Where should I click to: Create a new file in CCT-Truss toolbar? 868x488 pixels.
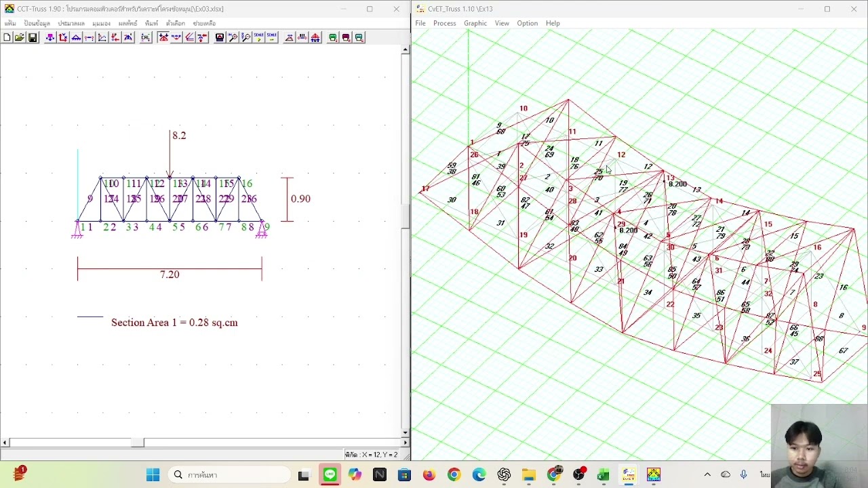pyautogui.click(x=7, y=37)
